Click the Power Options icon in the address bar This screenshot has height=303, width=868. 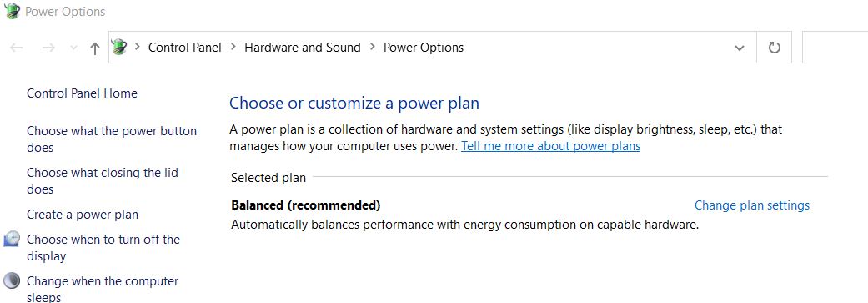(x=119, y=48)
